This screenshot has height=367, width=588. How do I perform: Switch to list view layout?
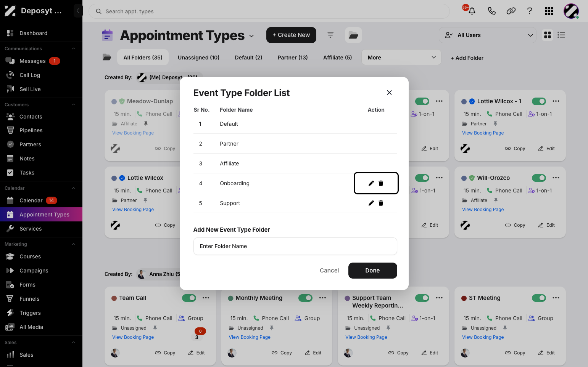(561, 35)
